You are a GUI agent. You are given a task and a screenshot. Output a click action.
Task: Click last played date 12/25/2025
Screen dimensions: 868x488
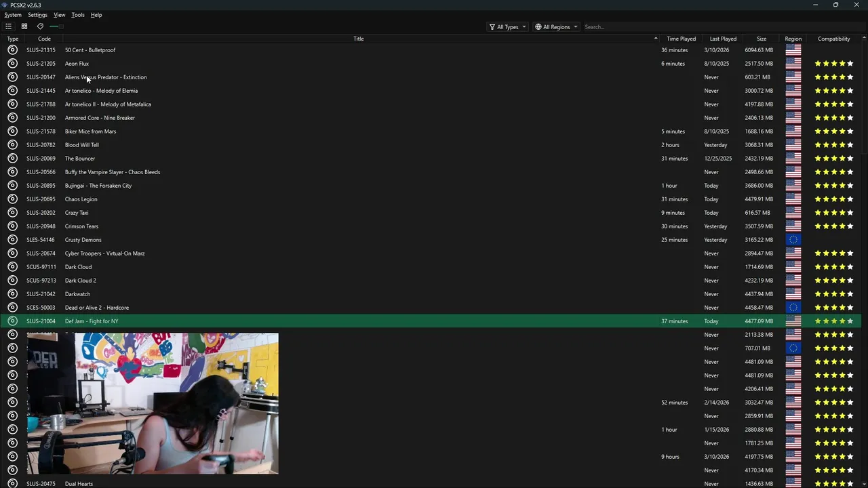[718, 159]
